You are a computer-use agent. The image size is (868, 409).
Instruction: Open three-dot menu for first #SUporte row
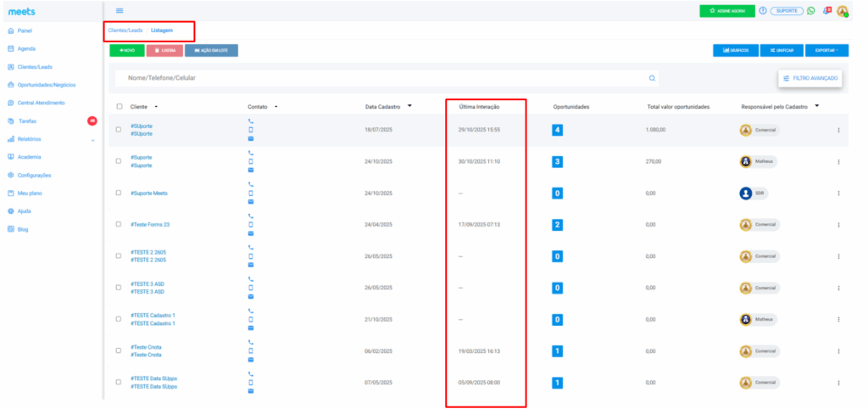(838, 130)
